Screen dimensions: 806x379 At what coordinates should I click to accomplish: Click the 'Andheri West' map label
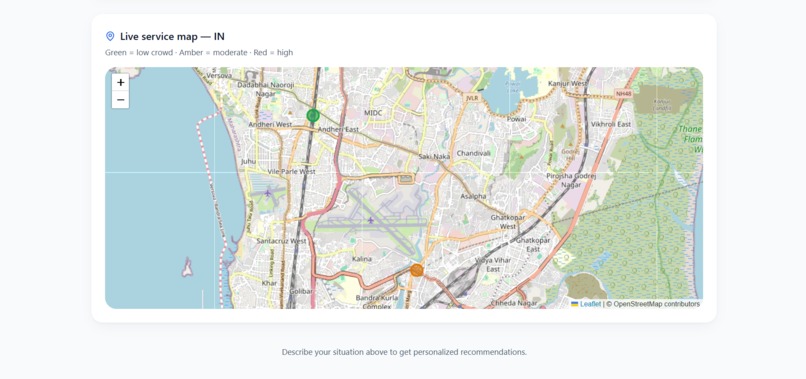[x=270, y=124]
